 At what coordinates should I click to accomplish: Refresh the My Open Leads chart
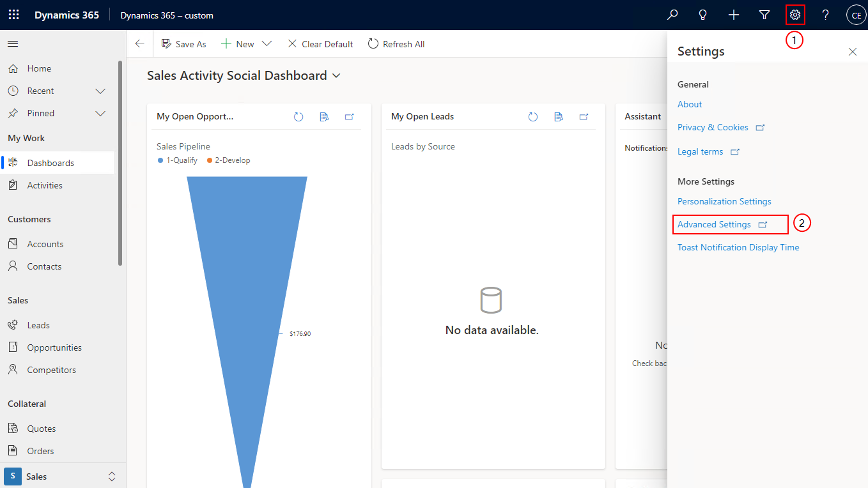pos(533,117)
